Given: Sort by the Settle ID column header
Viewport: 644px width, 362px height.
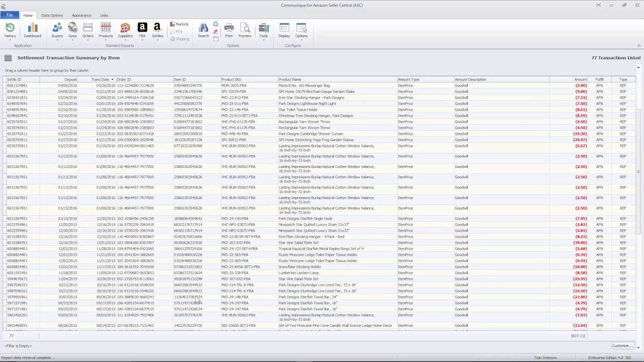Looking at the screenshot, I should click(x=22, y=79).
